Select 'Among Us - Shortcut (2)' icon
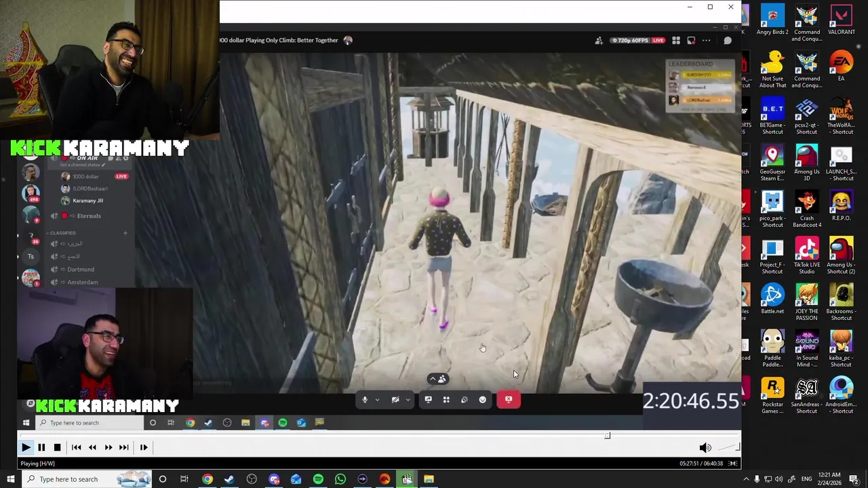The height and width of the screenshot is (488, 868). [x=841, y=256]
